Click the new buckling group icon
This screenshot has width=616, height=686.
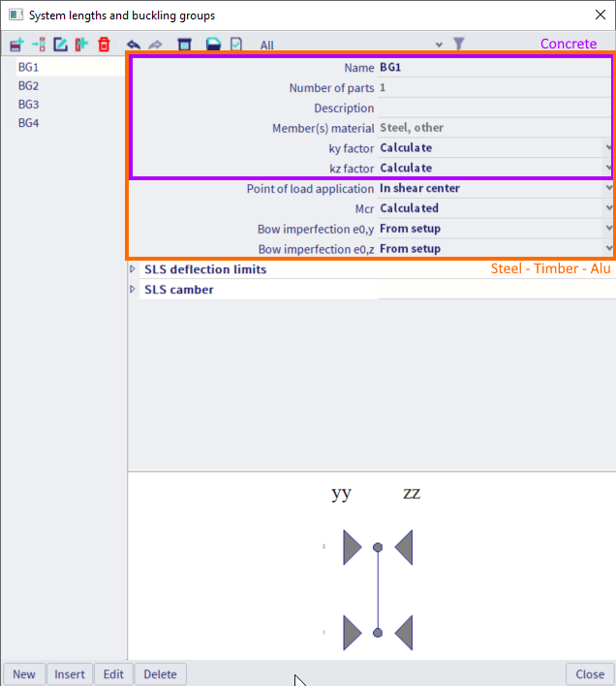pos(16,45)
